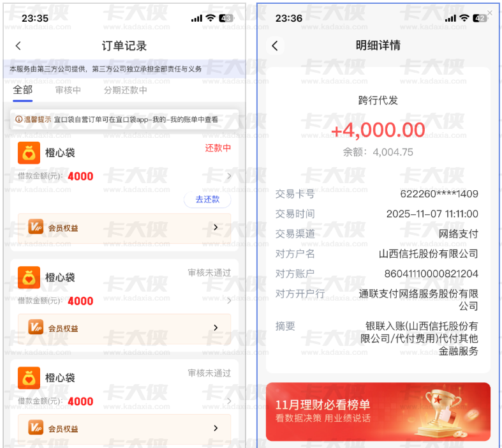The height and width of the screenshot is (448, 502).
Task: Tap the +4,000.00 amount
Action: click(378, 130)
